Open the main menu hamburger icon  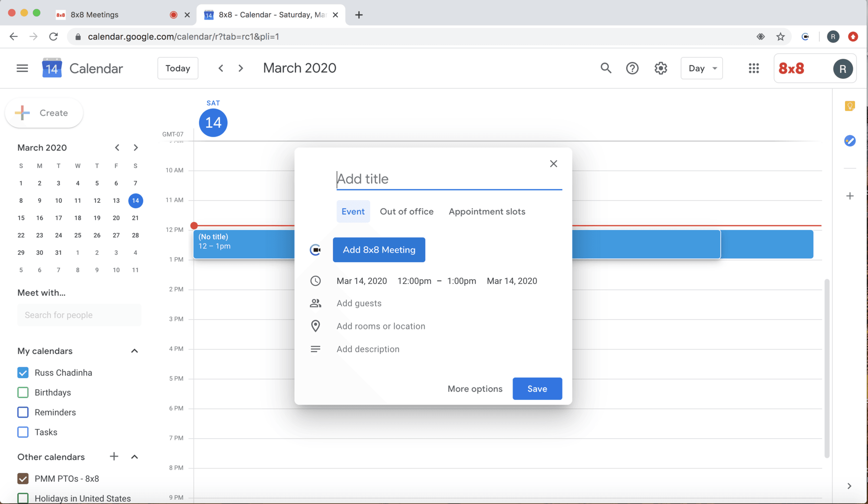(22, 68)
